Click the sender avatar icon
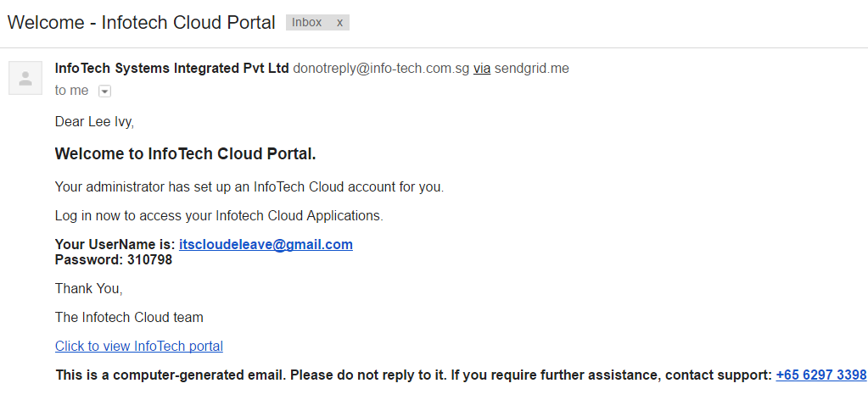 coord(25,78)
